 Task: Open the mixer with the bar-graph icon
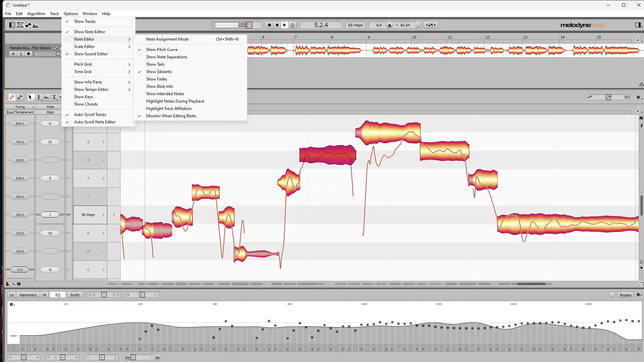pos(36,25)
